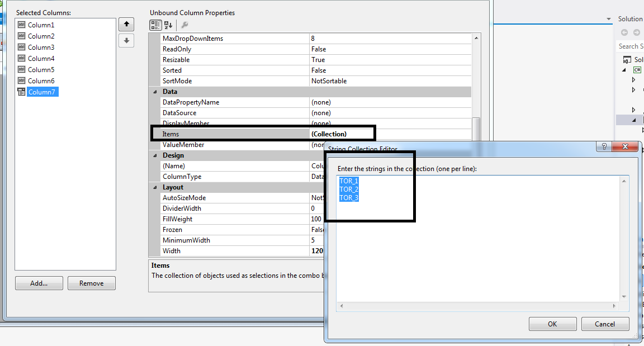Switch properties to Alphabetical sort icon

click(x=168, y=25)
